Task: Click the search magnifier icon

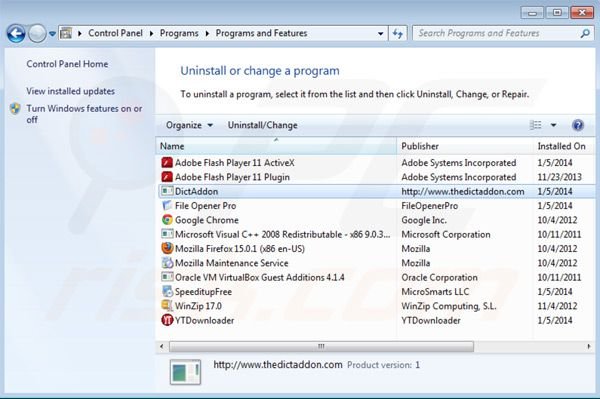Action: coord(585,34)
